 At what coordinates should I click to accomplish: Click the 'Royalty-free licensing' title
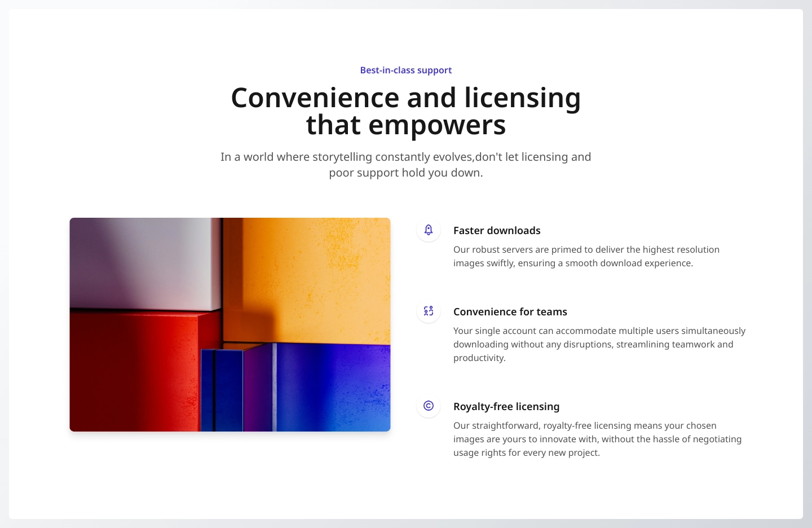pos(506,406)
